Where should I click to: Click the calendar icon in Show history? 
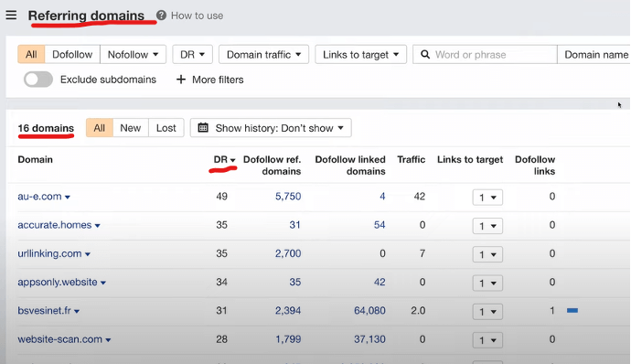tap(203, 128)
